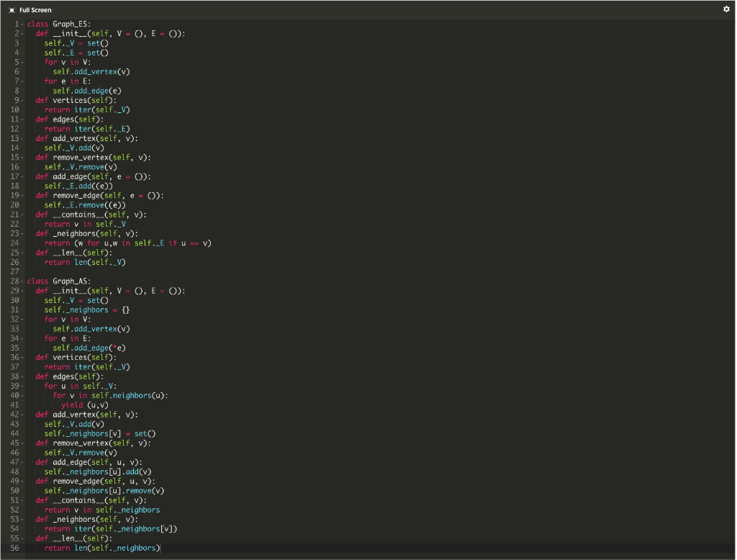The height and width of the screenshot is (560, 737).
Task: Fold edges method at line 11
Action: pyautogui.click(x=22, y=119)
